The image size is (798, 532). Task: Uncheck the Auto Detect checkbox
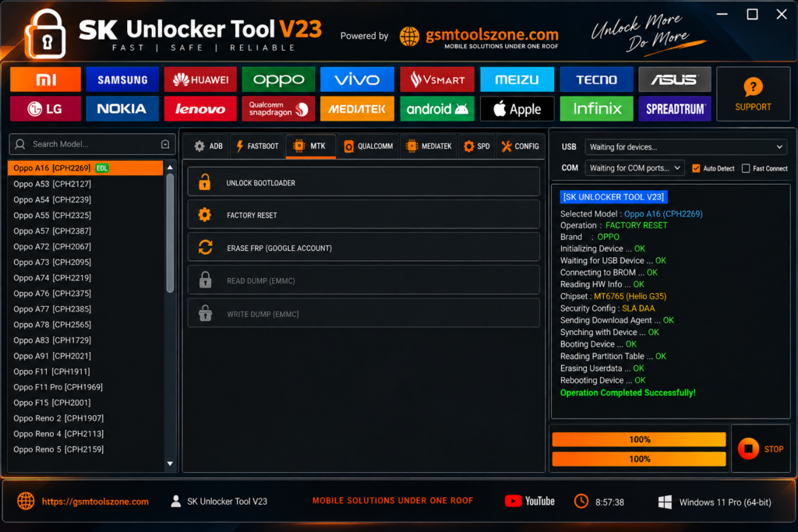(x=696, y=168)
